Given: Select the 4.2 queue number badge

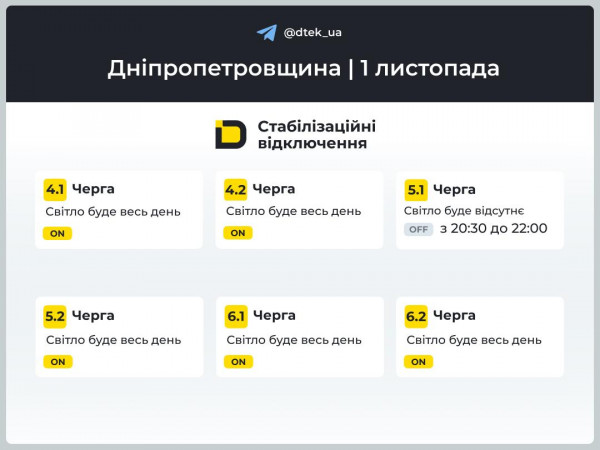Looking at the screenshot, I should 236,189.
